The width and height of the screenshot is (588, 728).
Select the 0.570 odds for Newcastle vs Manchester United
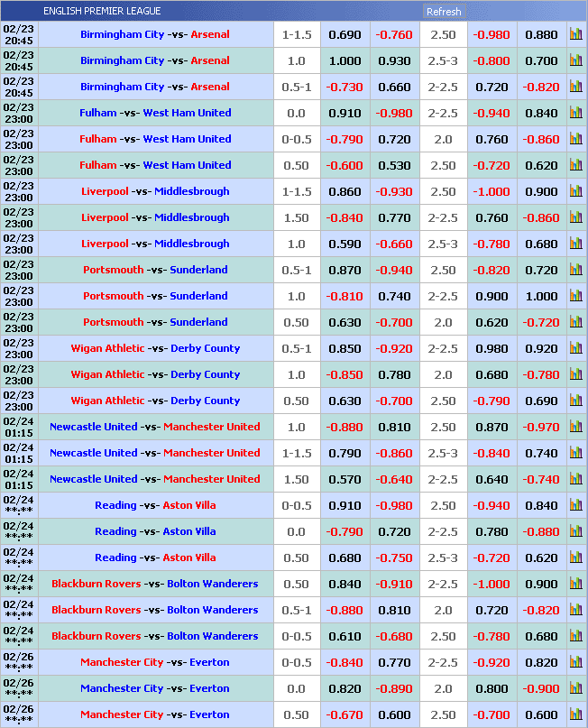[345, 479]
